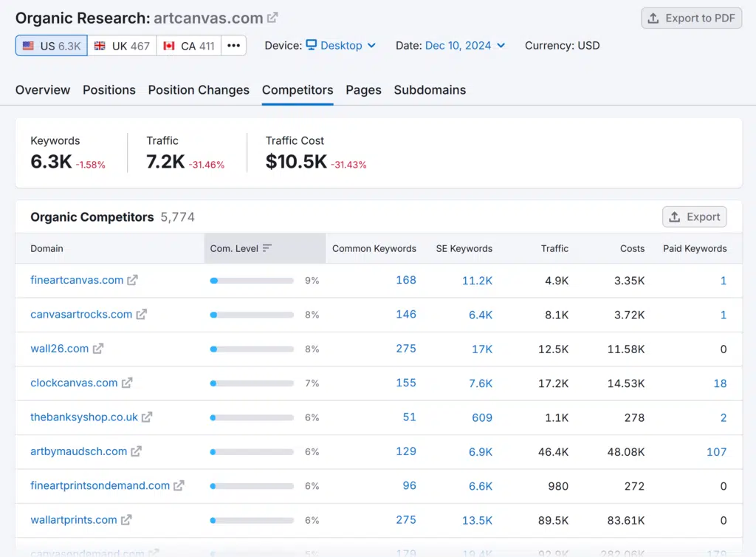Click external link icon next to clockcanvas.com
The height and width of the screenshot is (557, 756).
point(127,383)
